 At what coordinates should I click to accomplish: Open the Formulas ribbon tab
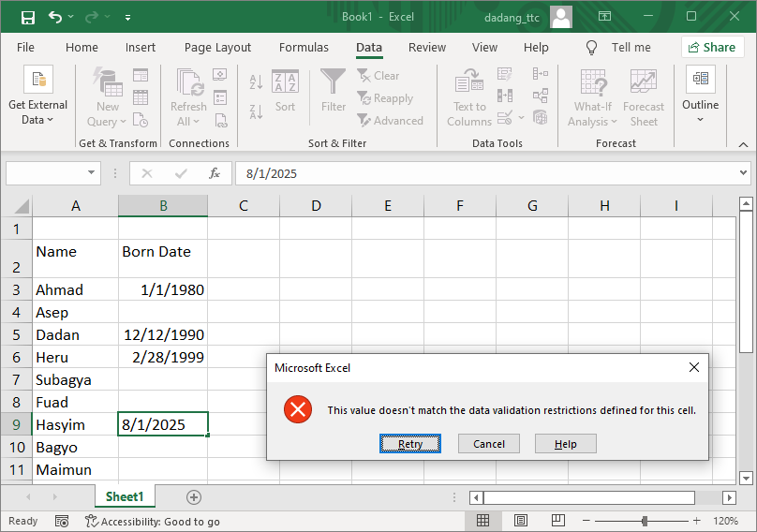point(304,48)
